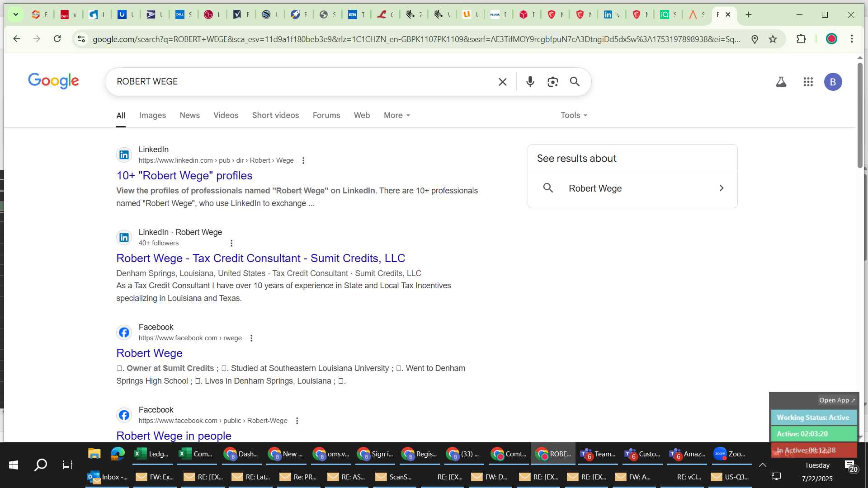Open 10+ "Robert Wege" profiles link

184,176
